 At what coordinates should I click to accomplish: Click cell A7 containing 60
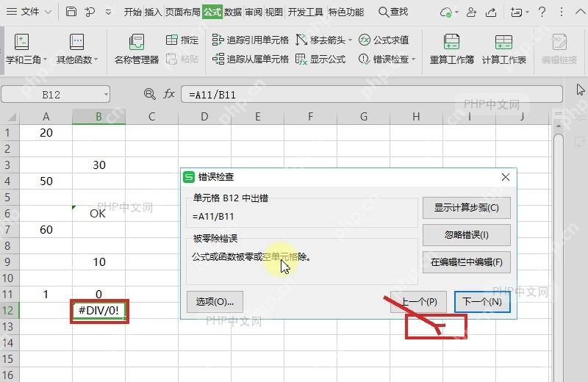pyautogui.click(x=46, y=229)
